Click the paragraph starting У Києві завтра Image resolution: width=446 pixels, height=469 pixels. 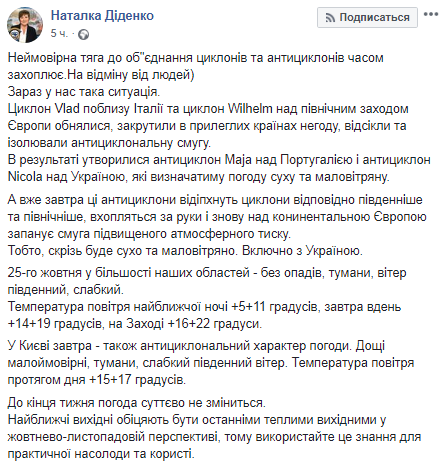coord(211,363)
